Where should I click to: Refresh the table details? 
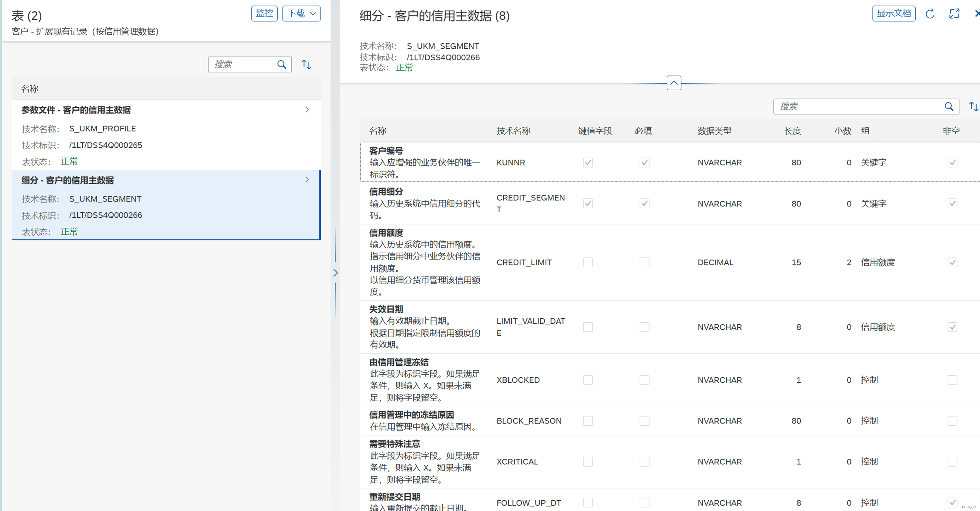click(930, 14)
